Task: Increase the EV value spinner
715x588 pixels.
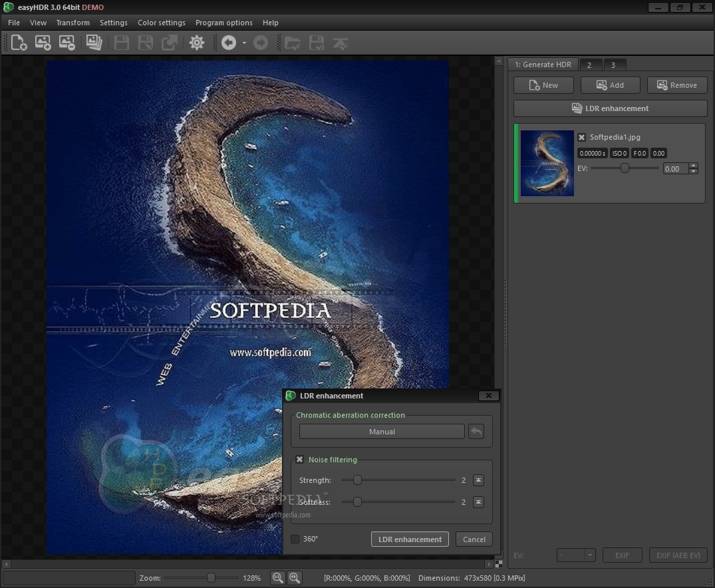Action: point(694,166)
